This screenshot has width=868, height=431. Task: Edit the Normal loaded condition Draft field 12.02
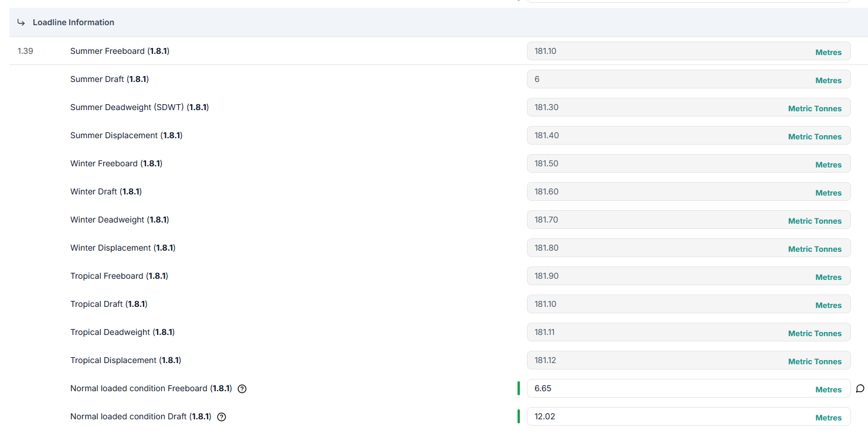[689, 416]
